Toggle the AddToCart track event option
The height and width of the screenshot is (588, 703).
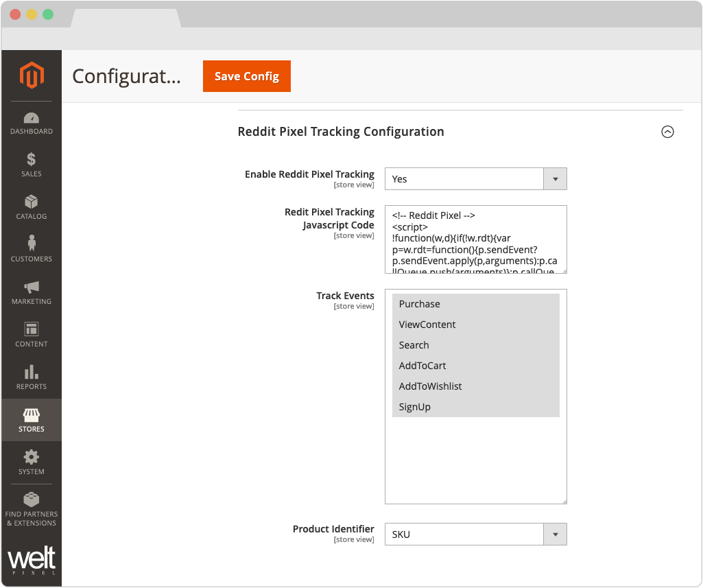coord(422,366)
